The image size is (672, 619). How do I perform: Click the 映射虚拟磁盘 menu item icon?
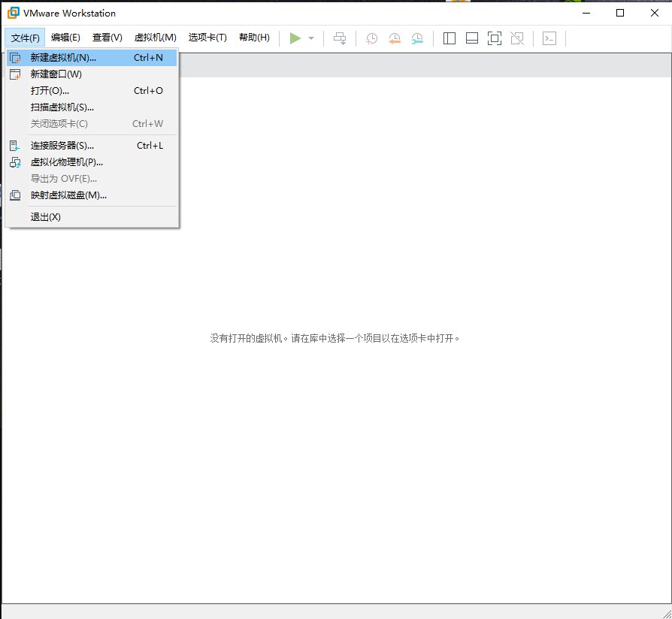pyautogui.click(x=16, y=195)
